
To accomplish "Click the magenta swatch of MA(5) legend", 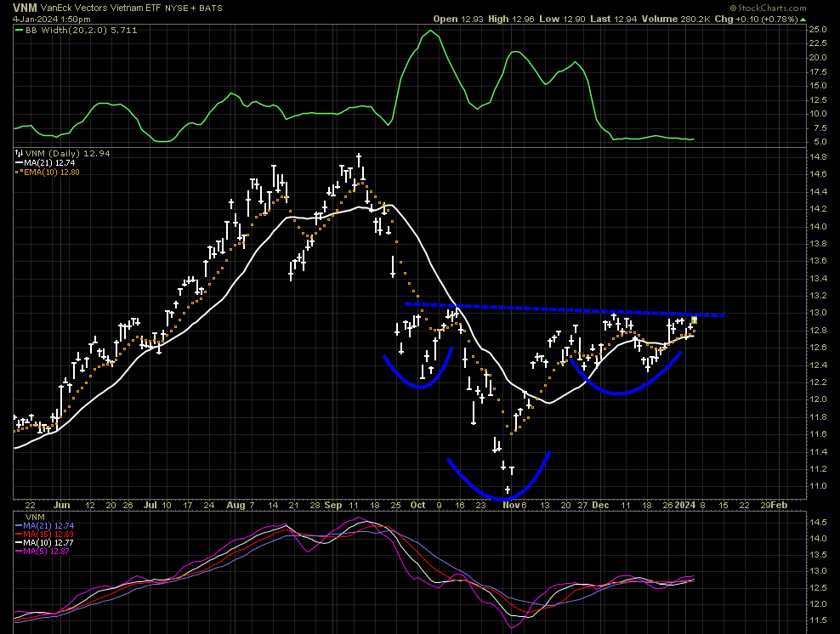I will coord(20,552).
